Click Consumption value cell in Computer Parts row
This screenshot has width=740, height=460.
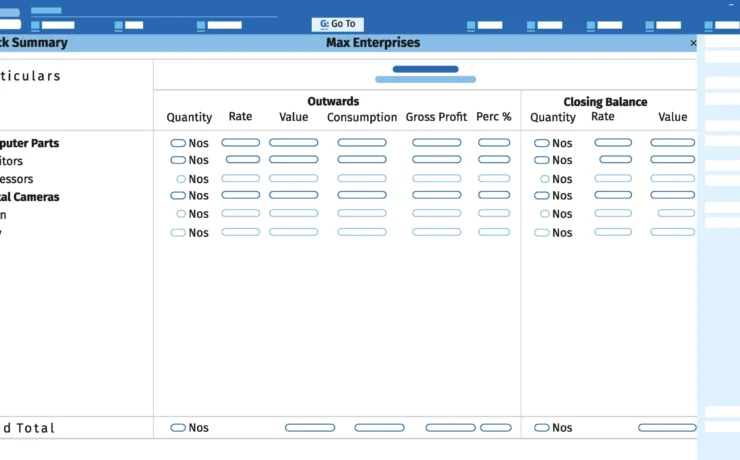tap(362, 142)
